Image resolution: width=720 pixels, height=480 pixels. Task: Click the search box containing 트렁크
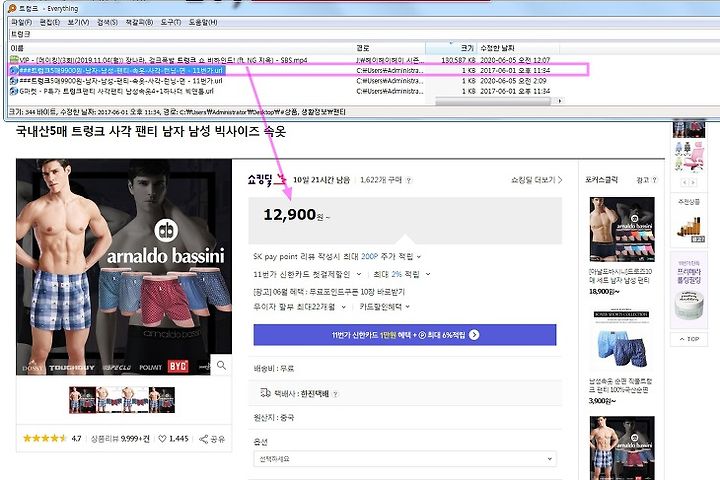tap(363, 34)
